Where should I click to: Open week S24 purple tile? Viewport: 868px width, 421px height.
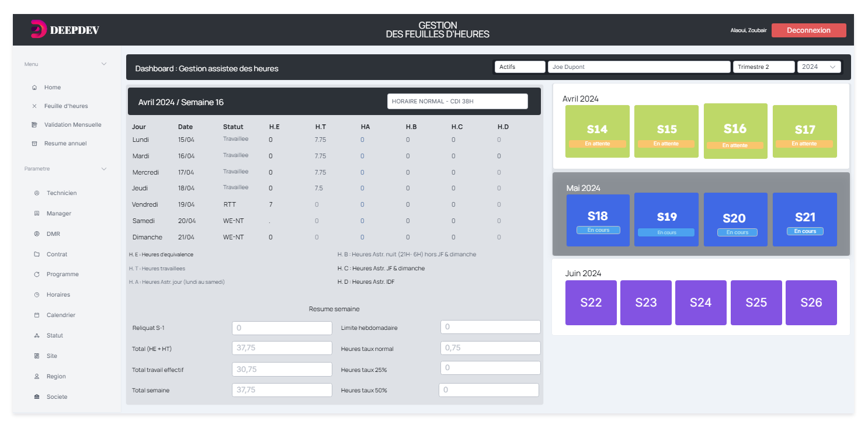(x=700, y=302)
